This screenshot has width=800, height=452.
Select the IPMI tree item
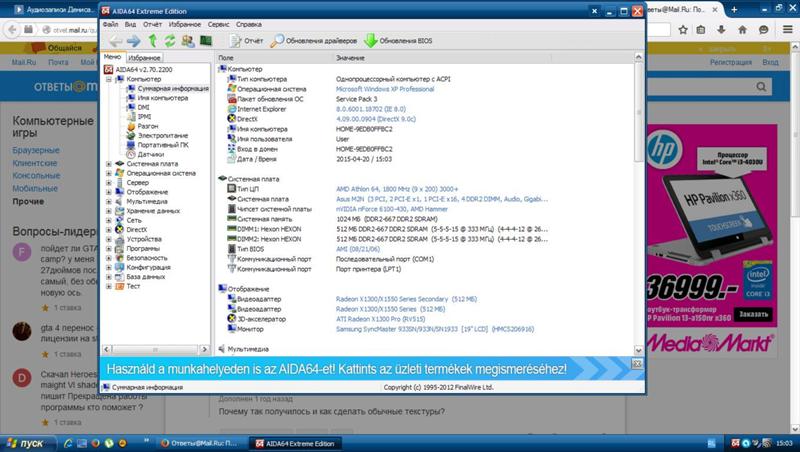pos(144,117)
